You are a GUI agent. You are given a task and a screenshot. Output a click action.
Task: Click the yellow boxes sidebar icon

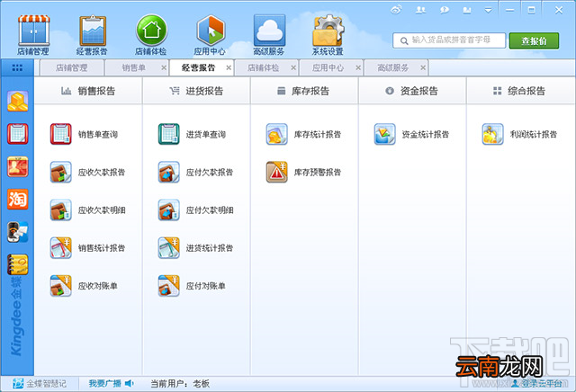[x=18, y=102]
